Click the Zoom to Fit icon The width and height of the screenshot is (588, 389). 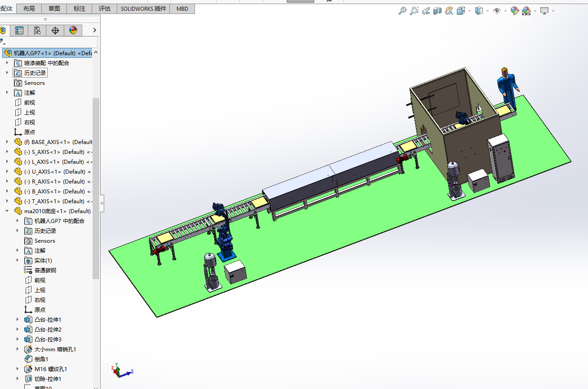[x=402, y=11]
